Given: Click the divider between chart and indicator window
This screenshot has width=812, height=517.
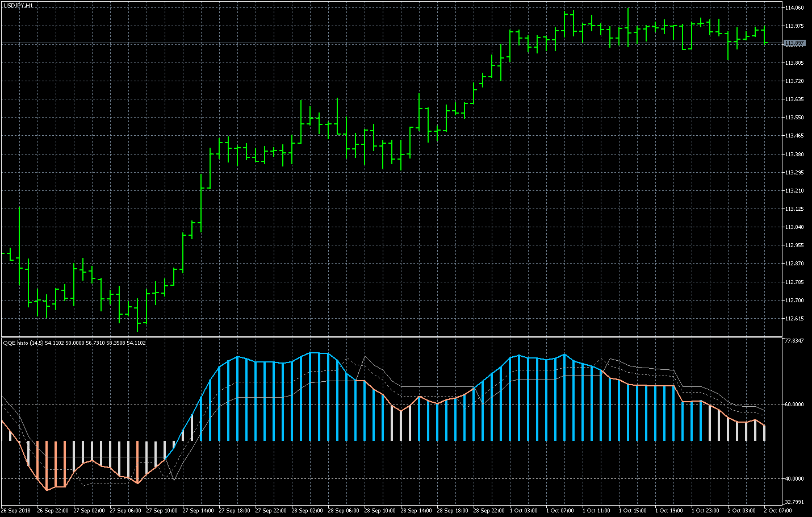Looking at the screenshot, I should (397, 337).
